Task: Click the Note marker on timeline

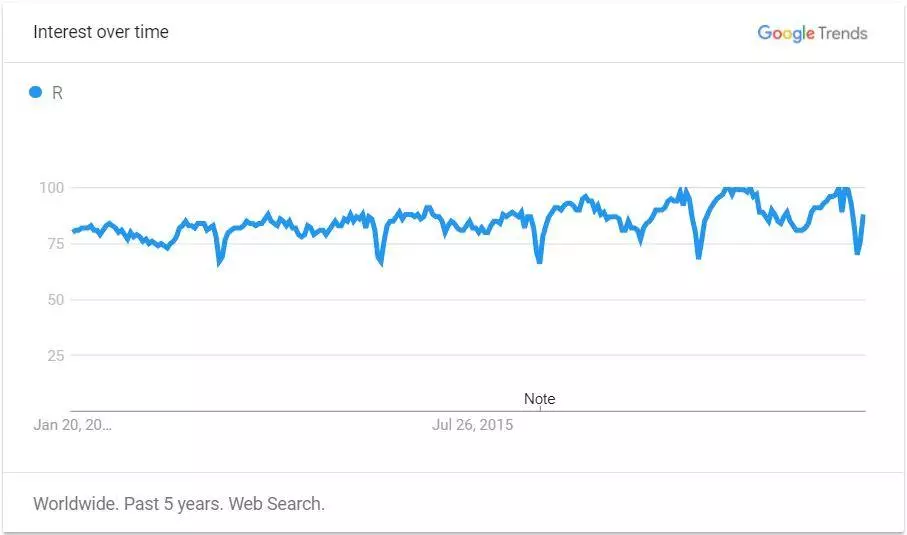Action: (539, 399)
